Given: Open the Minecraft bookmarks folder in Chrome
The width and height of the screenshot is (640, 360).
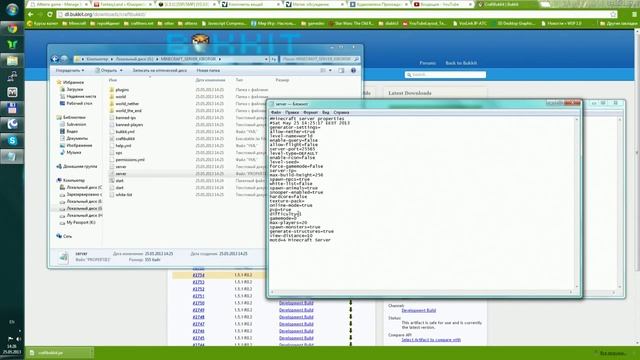Looking at the screenshot, I should (74, 24).
